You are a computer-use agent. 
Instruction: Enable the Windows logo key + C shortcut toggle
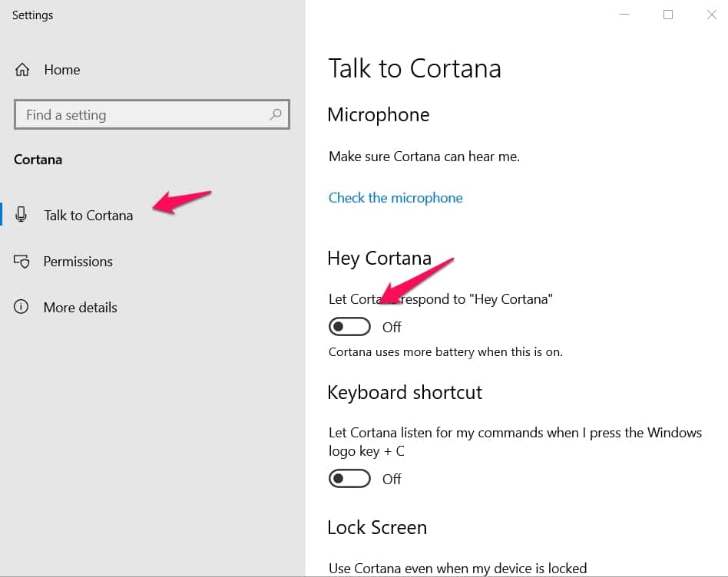tap(349, 478)
